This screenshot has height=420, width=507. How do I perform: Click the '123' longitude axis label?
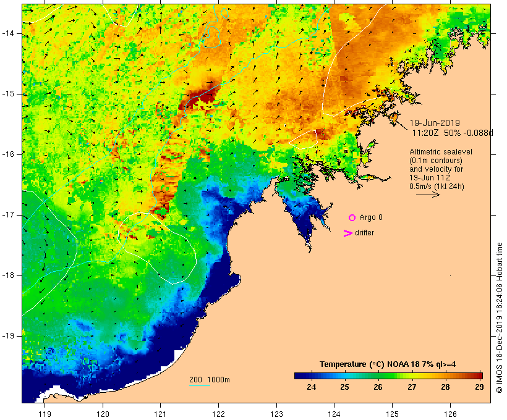click(276, 414)
